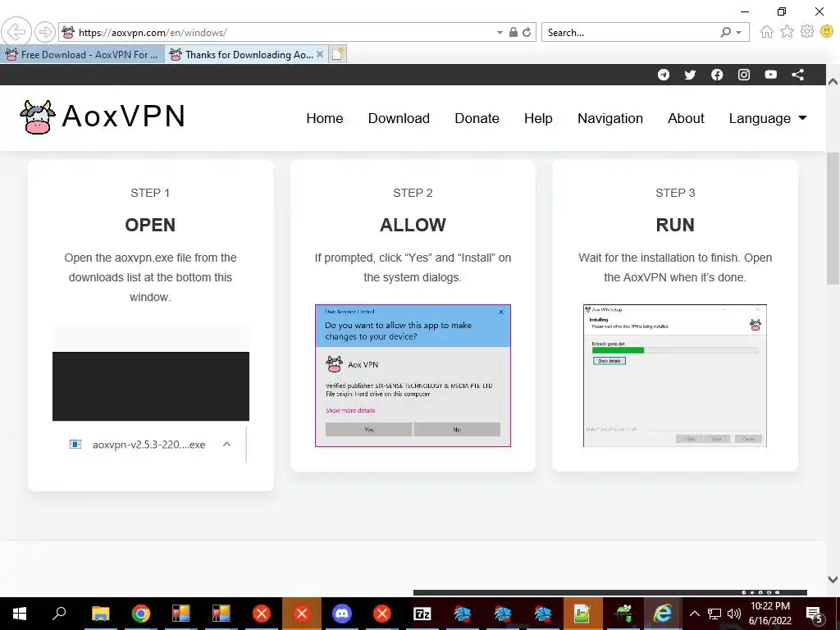The width and height of the screenshot is (840, 630).
Task: Click the Internet Explorer taskbar icon
Action: tap(662, 614)
